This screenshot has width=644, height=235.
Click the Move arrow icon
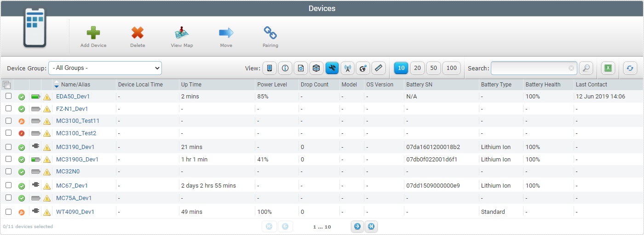(226, 33)
